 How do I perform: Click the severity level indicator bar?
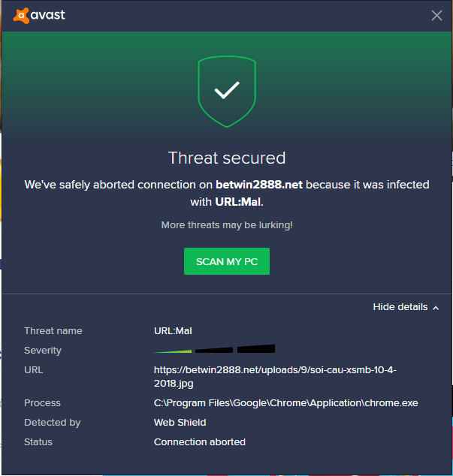(x=214, y=349)
